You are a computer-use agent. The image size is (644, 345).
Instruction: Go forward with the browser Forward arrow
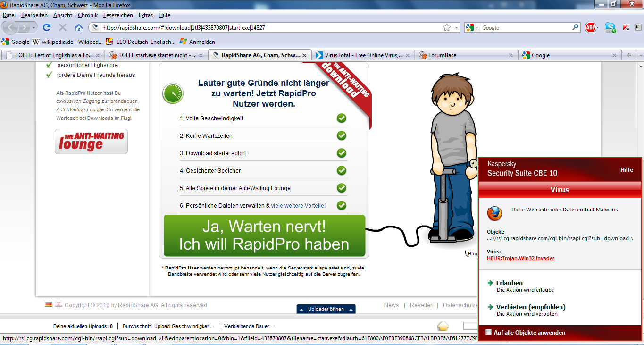click(x=24, y=27)
